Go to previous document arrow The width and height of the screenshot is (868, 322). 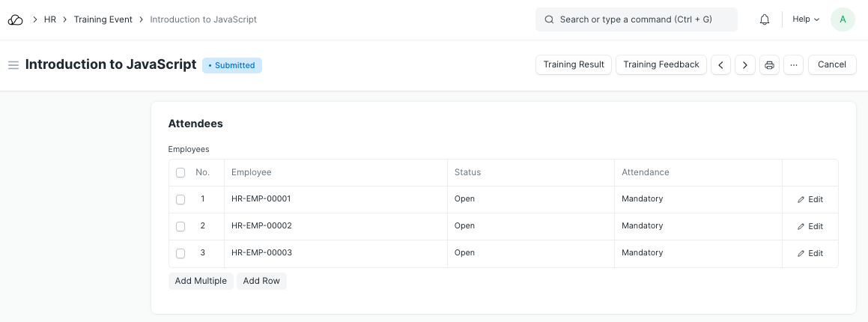[720, 65]
